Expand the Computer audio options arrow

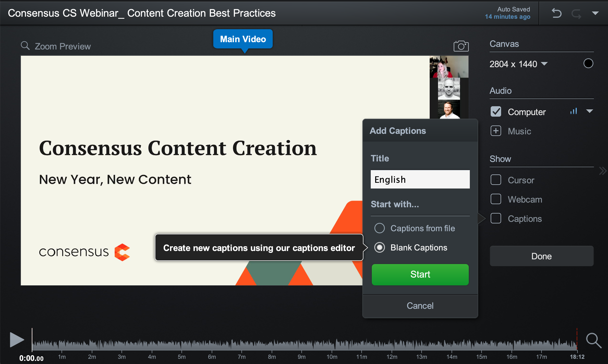pyautogui.click(x=589, y=111)
